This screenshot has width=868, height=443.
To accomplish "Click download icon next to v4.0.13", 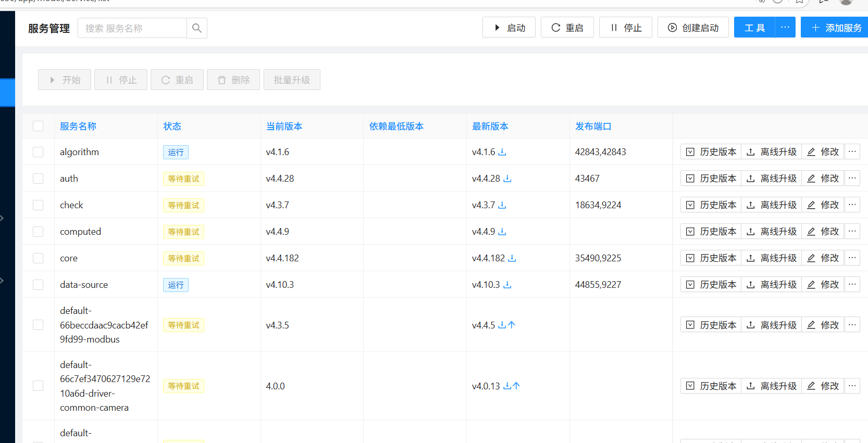I will [507, 386].
